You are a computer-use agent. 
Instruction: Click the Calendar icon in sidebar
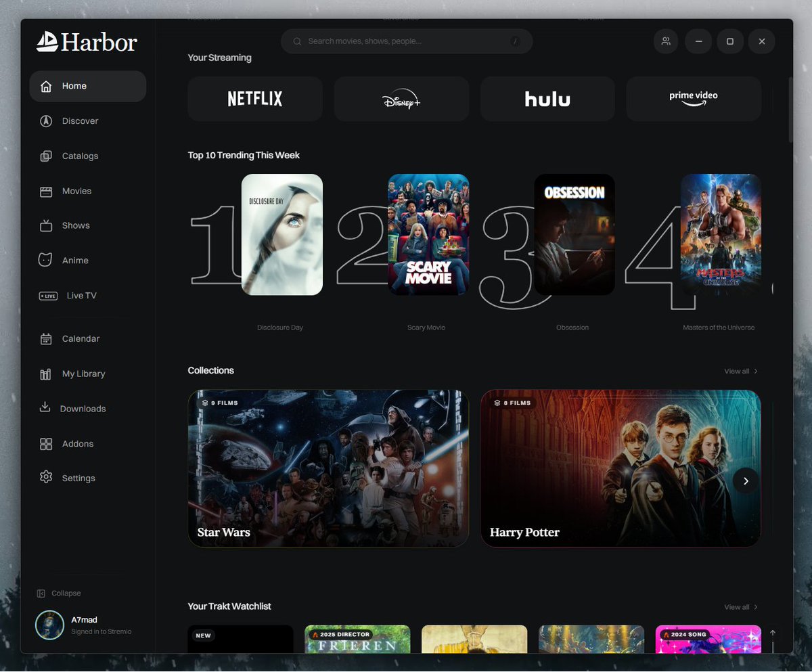46,339
